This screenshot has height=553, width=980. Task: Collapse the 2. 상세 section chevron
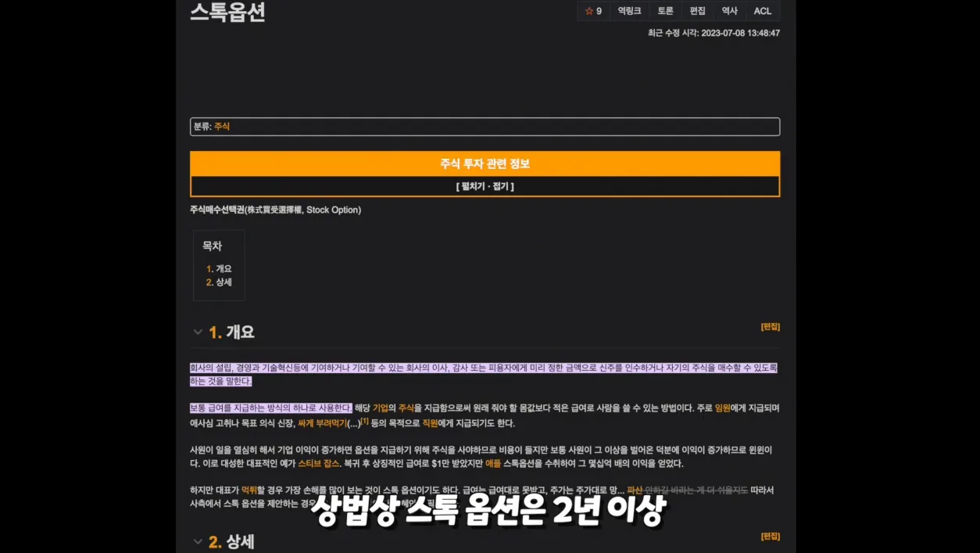(x=198, y=541)
